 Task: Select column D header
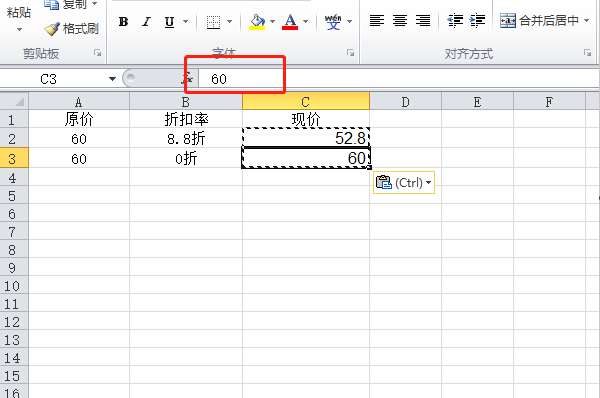[405, 102]
